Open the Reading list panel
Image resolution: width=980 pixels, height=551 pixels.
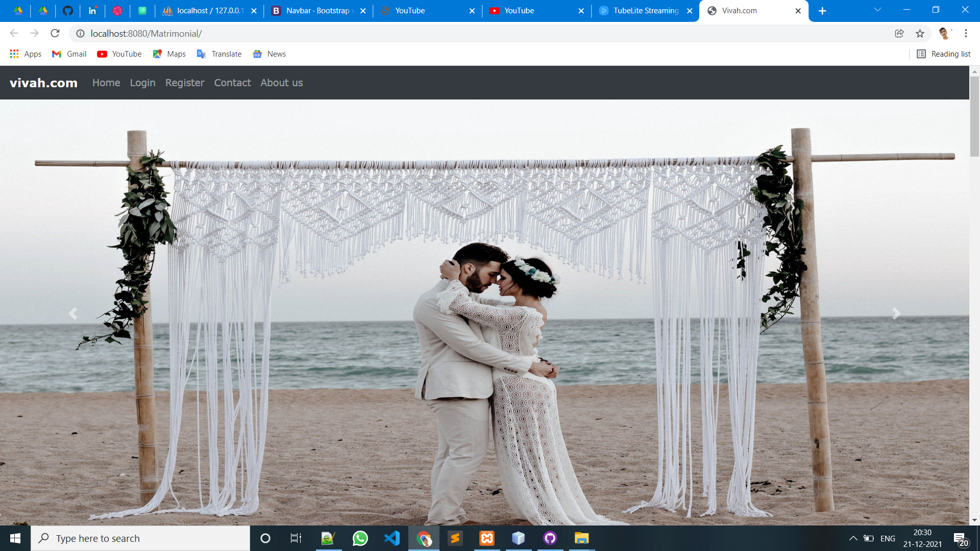(943, 54)
